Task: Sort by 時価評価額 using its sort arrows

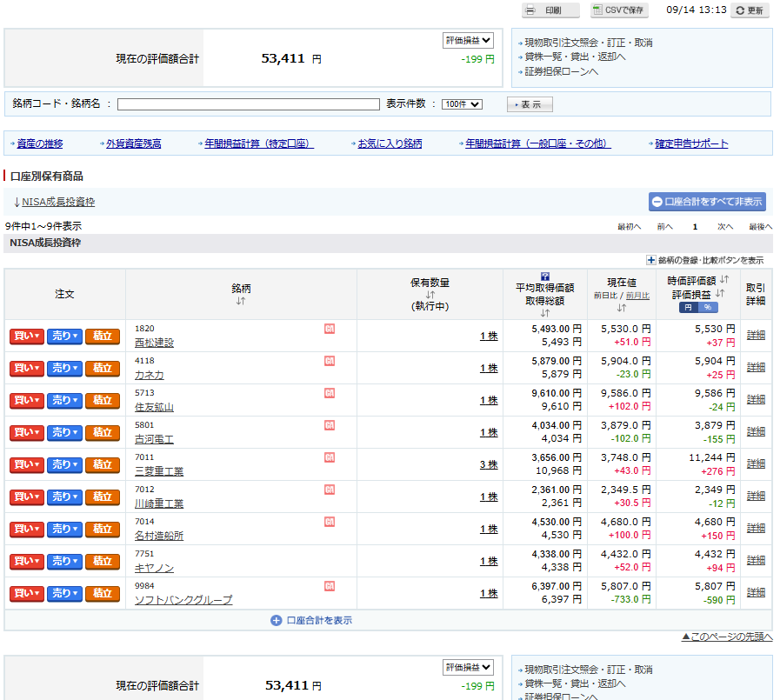Action: (x=724, y=280)
